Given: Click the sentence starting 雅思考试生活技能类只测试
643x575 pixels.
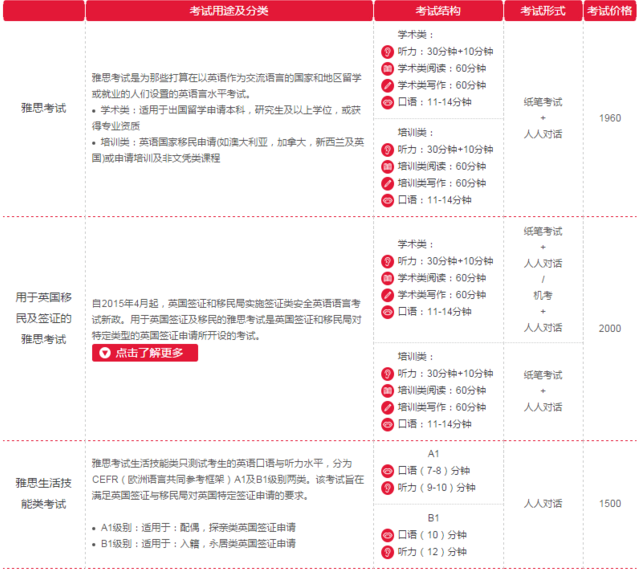Looking at the screenshot, I should [x=228, y=479].
